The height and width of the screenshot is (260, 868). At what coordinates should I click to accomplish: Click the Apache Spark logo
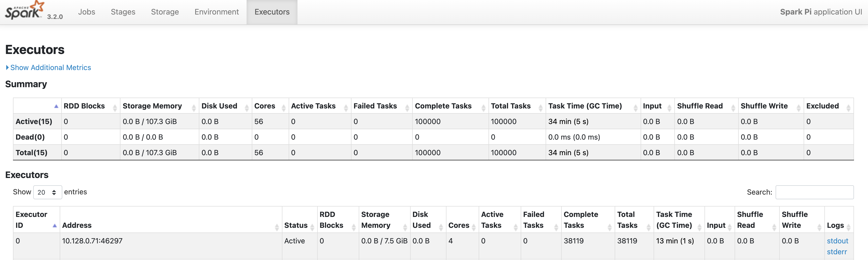coord(24,11)
